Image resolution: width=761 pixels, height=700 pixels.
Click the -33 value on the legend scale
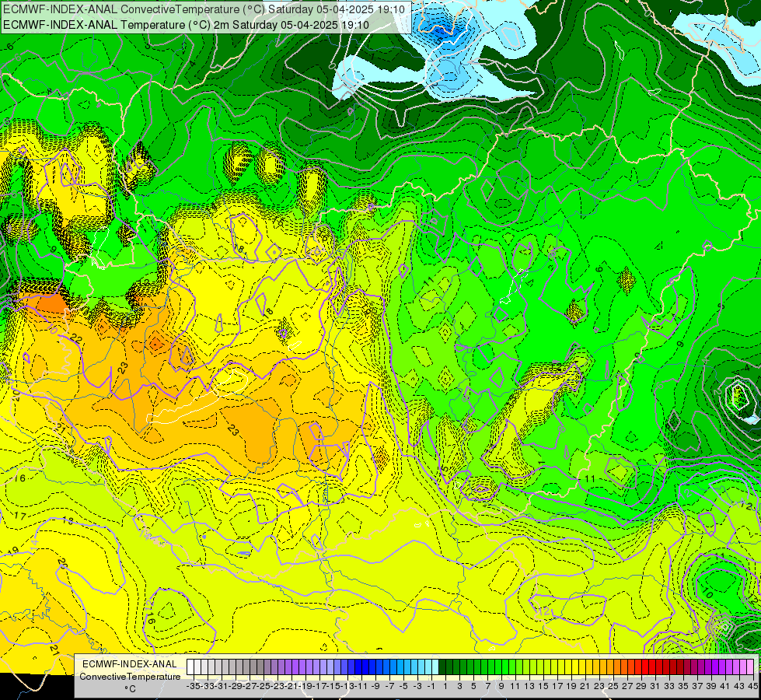click(x=208, y=686)
